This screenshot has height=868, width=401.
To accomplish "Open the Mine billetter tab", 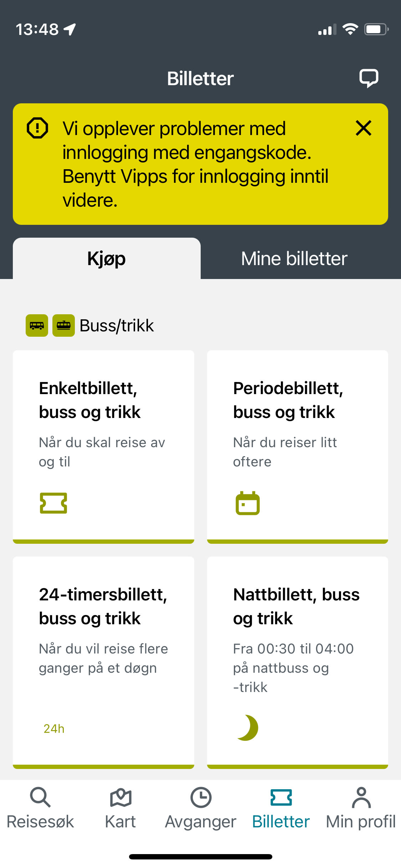I will coord(294,259).
